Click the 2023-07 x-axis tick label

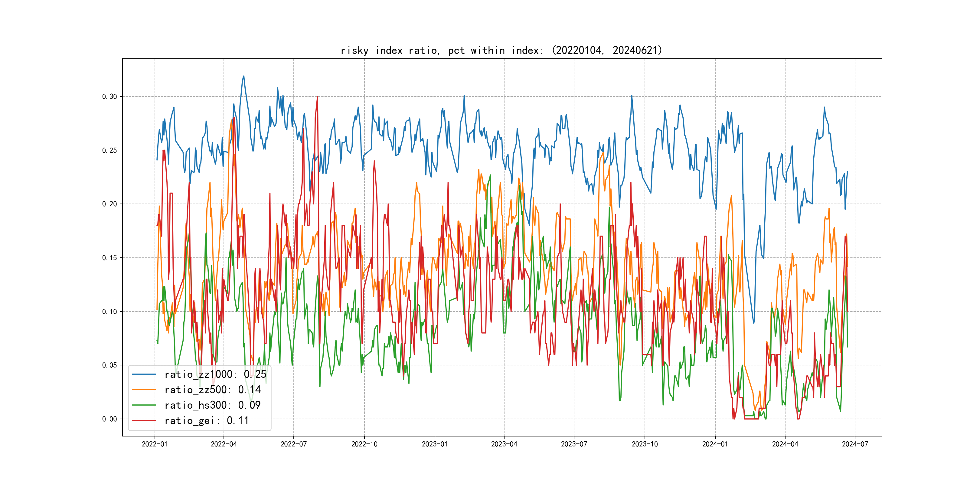coord(574,444)
